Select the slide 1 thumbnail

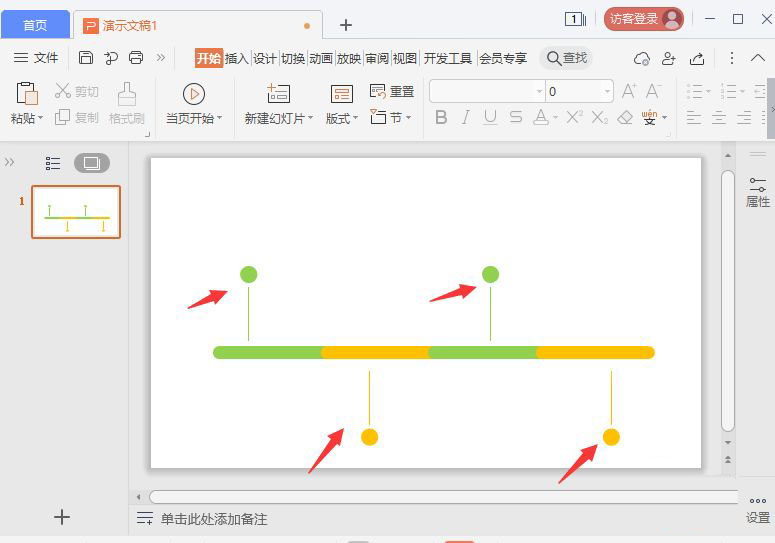76,211
